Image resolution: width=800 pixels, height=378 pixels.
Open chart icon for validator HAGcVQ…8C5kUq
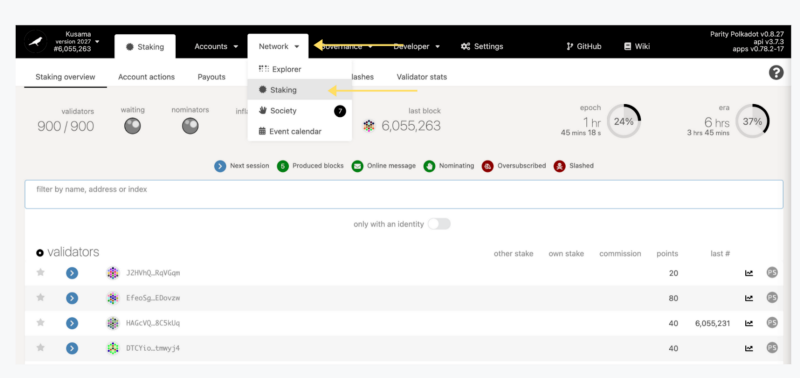pyautogui.click(x=748, y=323)
